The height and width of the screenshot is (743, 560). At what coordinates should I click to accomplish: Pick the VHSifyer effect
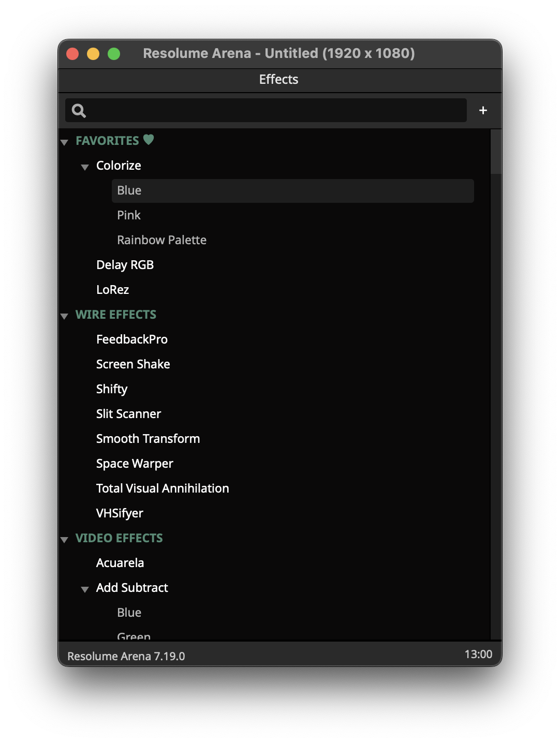(120, 513)
